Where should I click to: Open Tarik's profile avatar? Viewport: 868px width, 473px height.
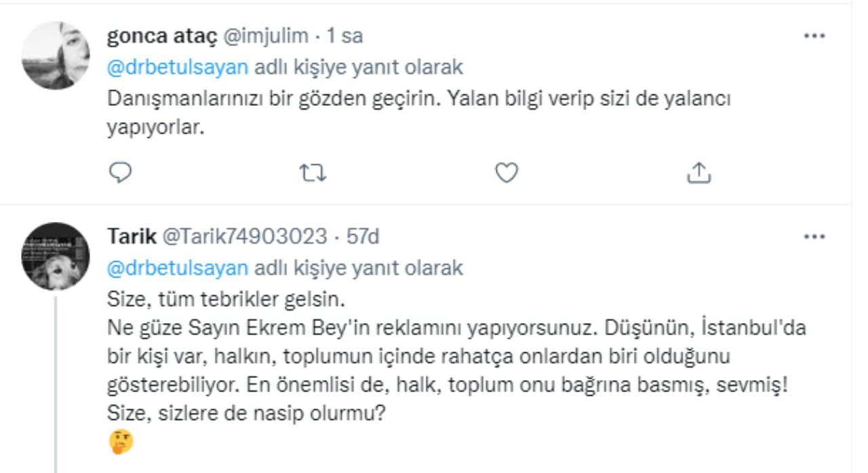click(x=56, y=257)
